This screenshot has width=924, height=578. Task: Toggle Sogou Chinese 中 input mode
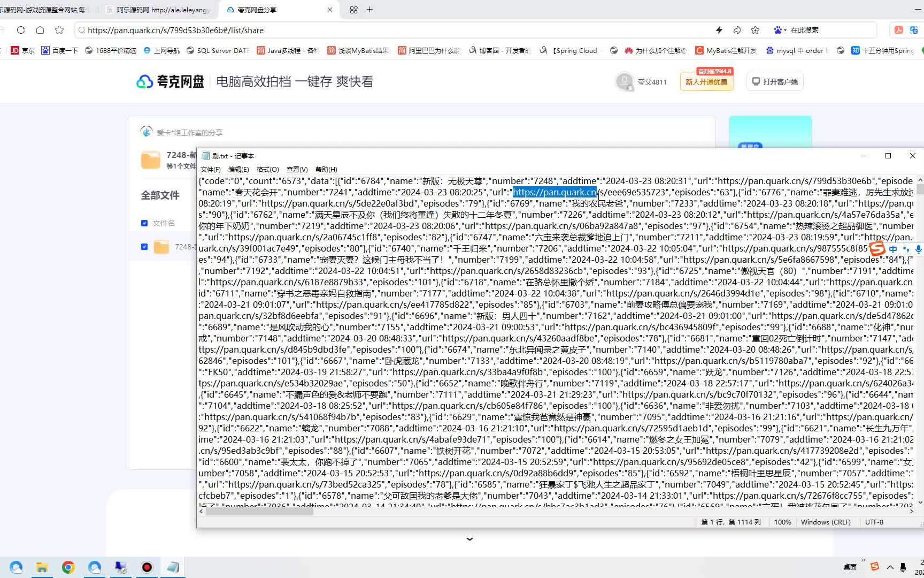tap(893, 249)
